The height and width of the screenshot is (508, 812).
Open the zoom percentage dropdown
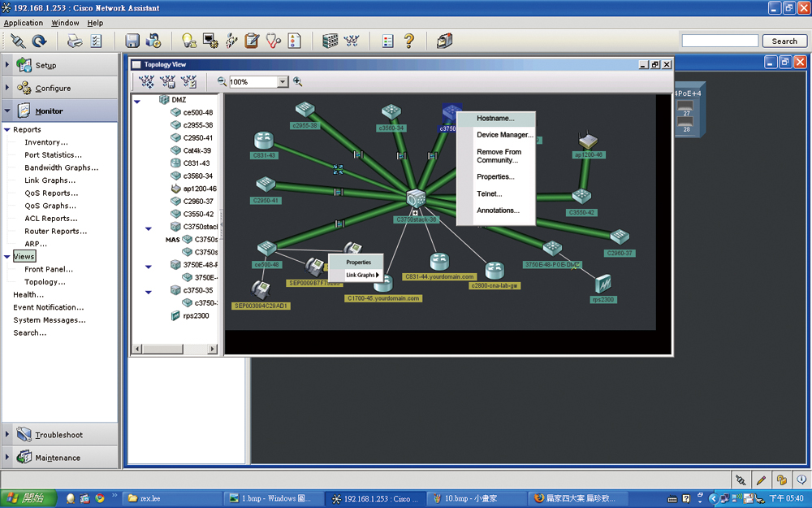coord(283,81)
